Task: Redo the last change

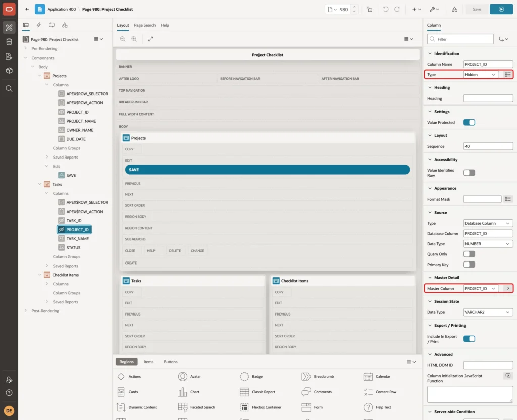Action: (x=397, y=9)
